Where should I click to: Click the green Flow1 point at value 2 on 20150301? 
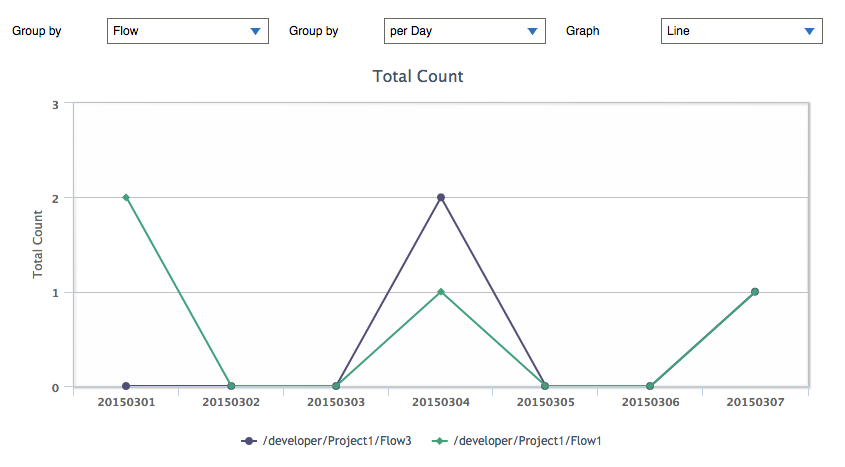point(126,198)
